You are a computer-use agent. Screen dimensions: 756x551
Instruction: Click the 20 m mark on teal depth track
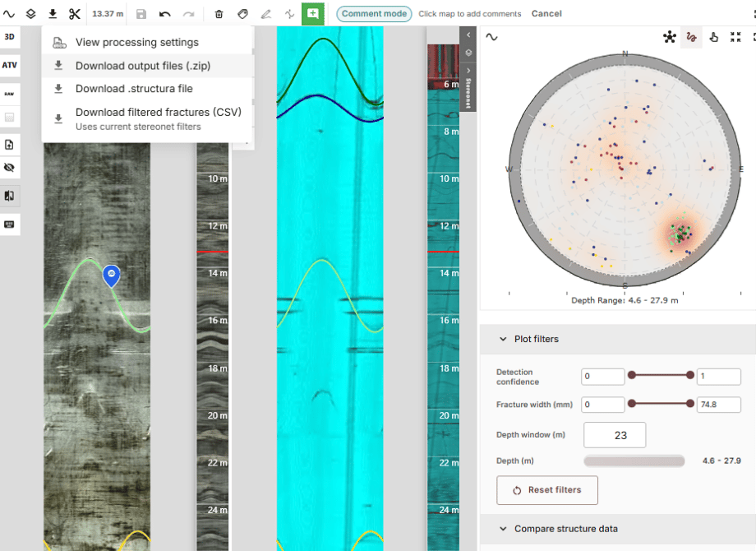point(449,415)
